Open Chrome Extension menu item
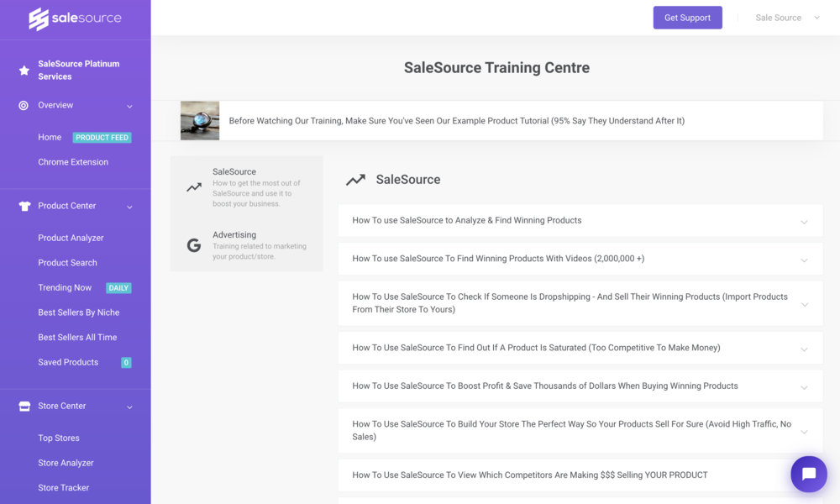Image resolution: width=840 pixels, height=504 pixels. 73,162
